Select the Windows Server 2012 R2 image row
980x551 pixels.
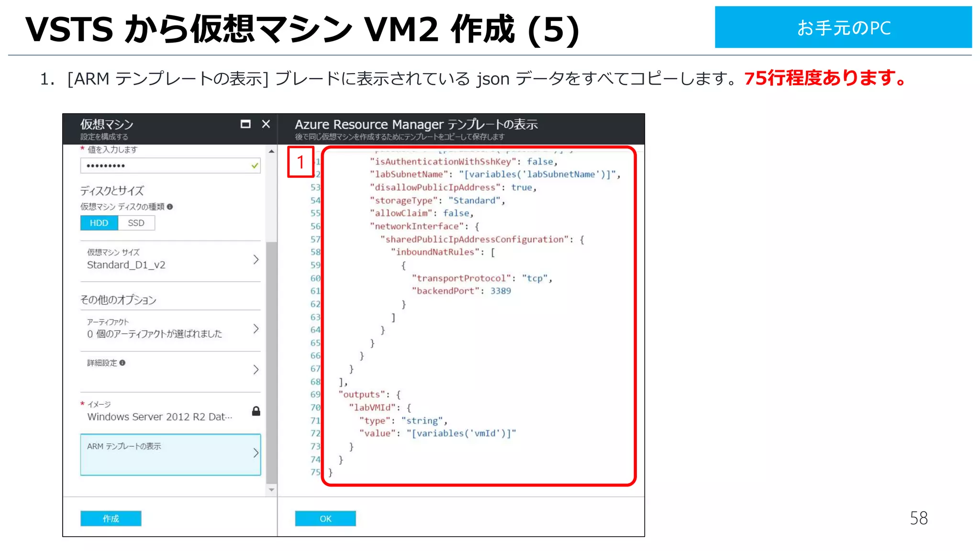pyautogui.click(x=170, y=412)
